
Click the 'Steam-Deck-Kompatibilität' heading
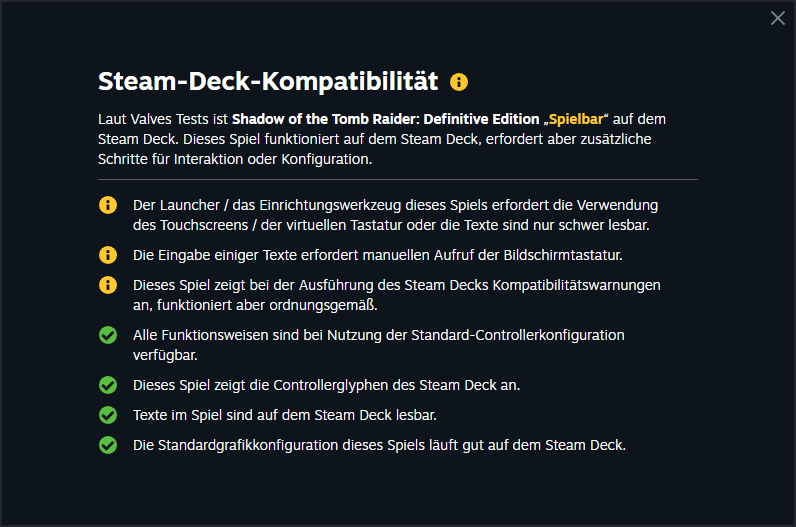(x=268, y=81)
